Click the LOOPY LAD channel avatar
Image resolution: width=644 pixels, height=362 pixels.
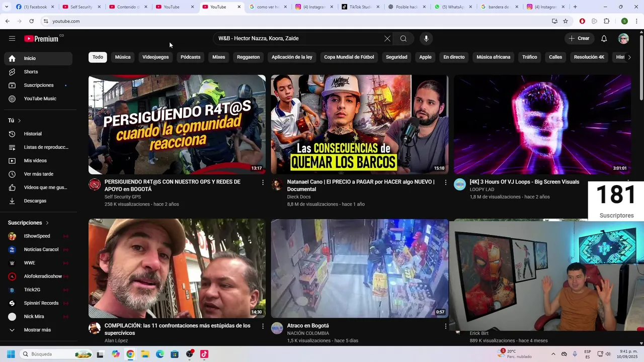[460, 185]
